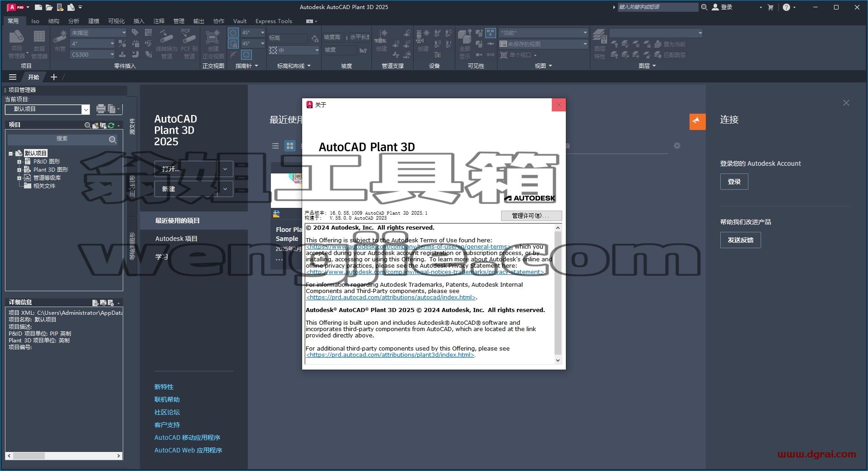Image resolution: width=868 pixels, height=471 pixels.
Task: Click the magnifier icon in project search box
Action: pos(113,139)
